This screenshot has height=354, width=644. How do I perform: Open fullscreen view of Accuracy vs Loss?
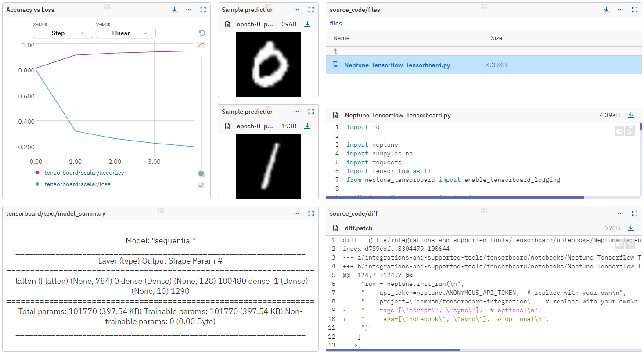[x=203, y=10]
